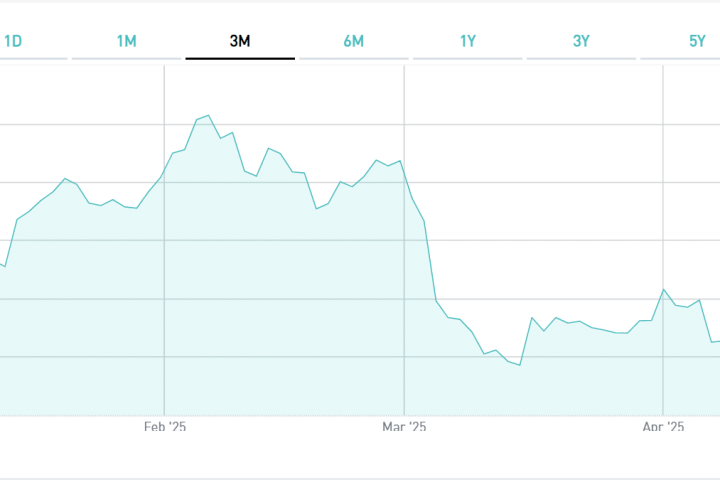The width and height of the screenshot is (720, 480).
Task: Click the Feb '25 axis label
Action: pyautogui.click(x=165, y=427)
